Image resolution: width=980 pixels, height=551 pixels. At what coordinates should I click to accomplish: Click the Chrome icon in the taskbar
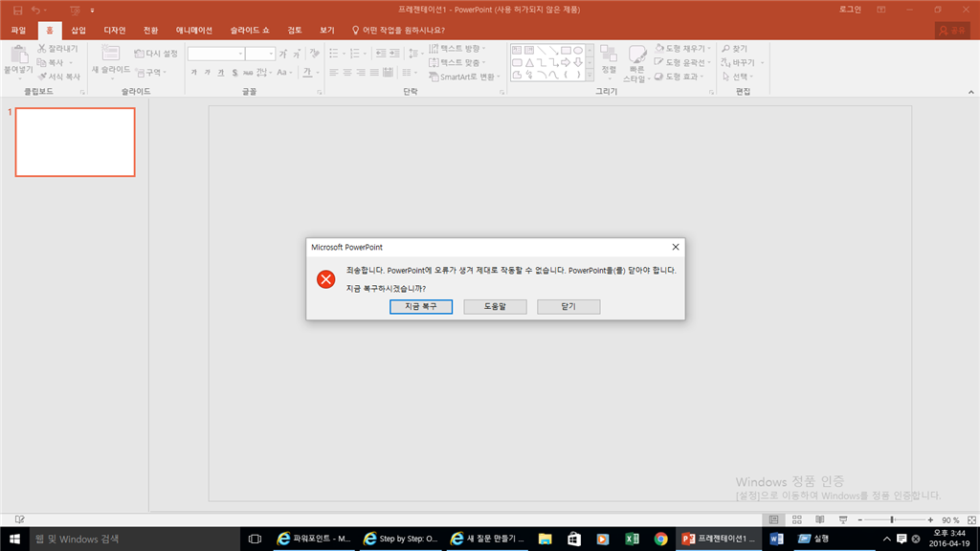pos(660,539)
